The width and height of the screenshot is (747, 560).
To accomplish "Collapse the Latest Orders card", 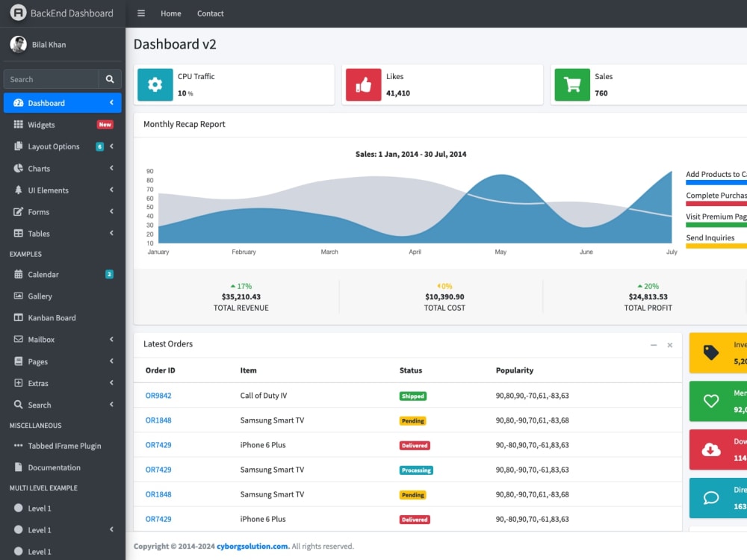I will (654, 345).
